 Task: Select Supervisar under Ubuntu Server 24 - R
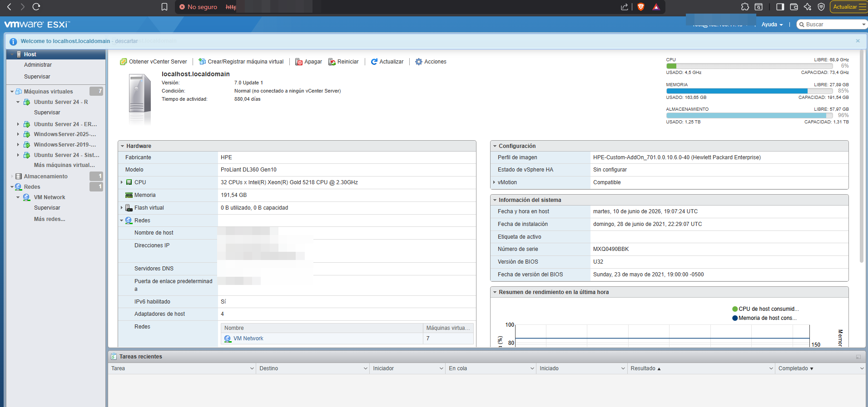(x=47, y=113)
